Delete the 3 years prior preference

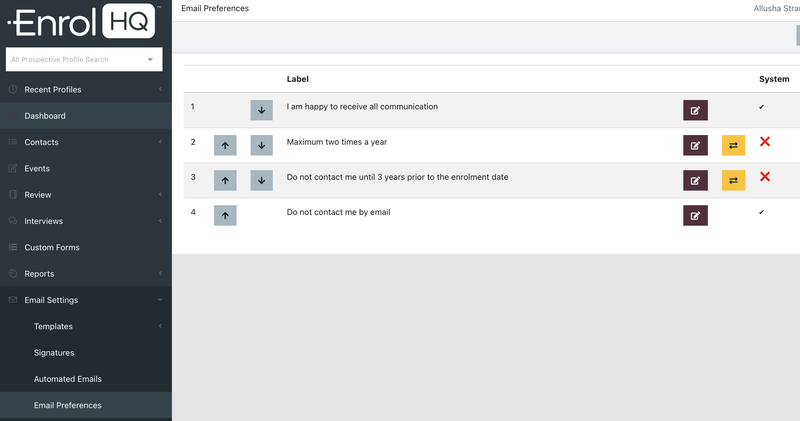point(765,177)
